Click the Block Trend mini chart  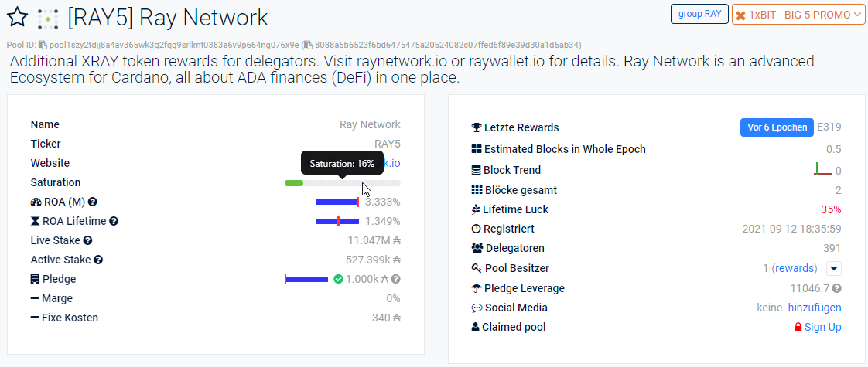point(823,169)
